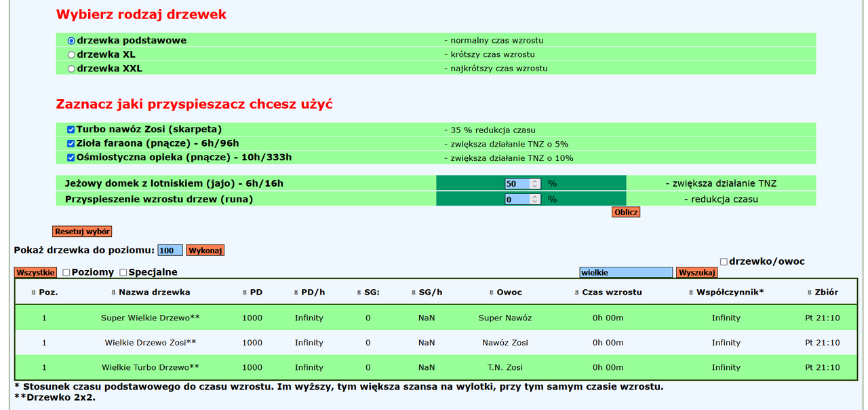Select the Wielkie Drzewo Zosi** row name
This screenshot has height=410, width=868.
tap(151, 343)
